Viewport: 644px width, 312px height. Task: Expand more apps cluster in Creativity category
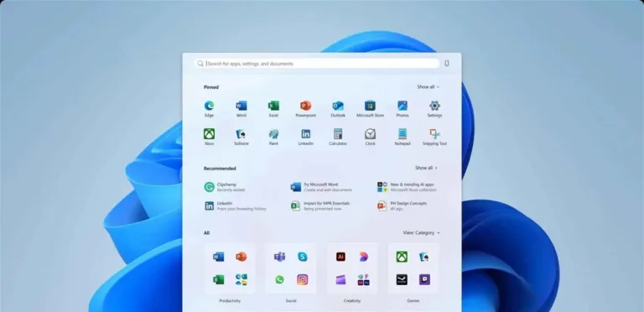(x=363, y=279)
